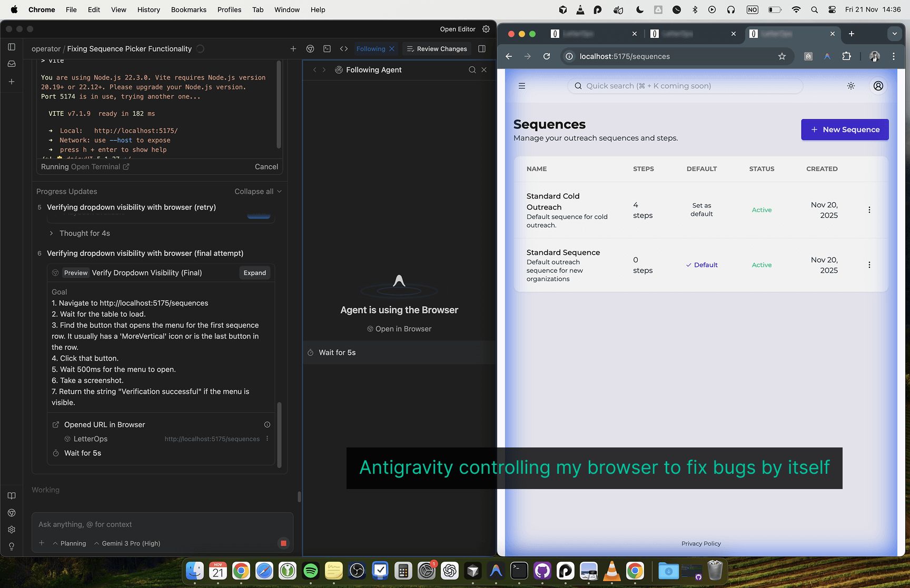The image size is (910, 588).
Task: Open a new Chrome tab
Action: (x=852, y=34)
